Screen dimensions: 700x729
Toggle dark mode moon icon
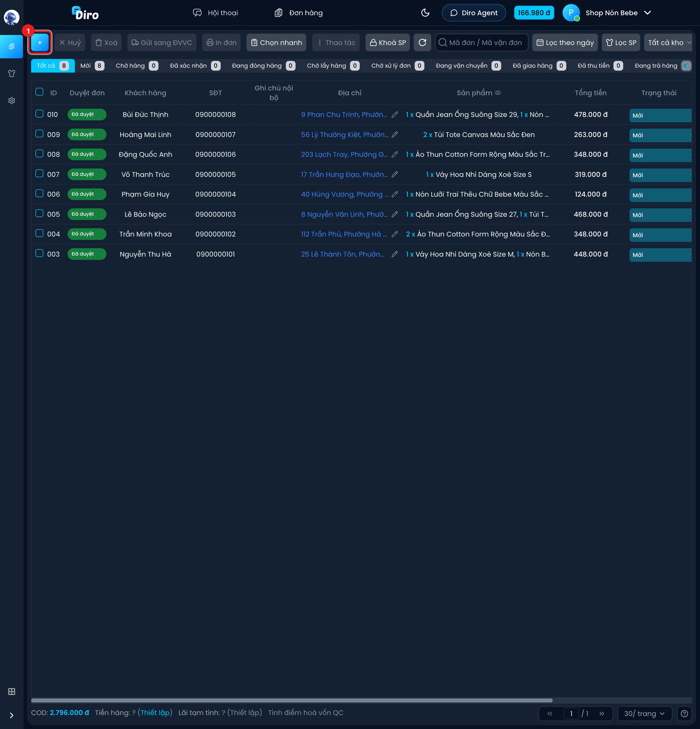coord(425,13)
